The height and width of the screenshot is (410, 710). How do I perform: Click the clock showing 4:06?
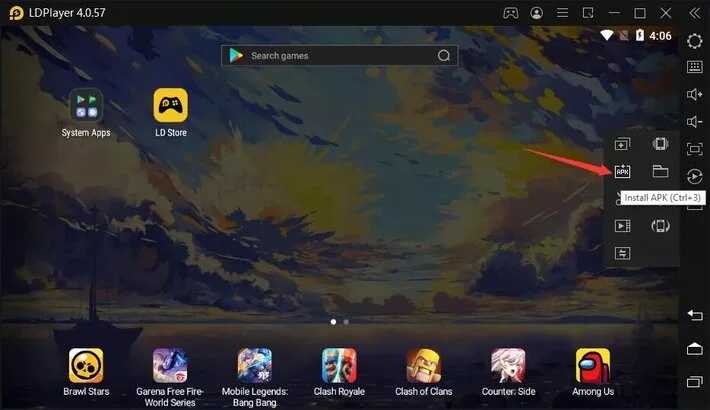(x=660, y=36)
